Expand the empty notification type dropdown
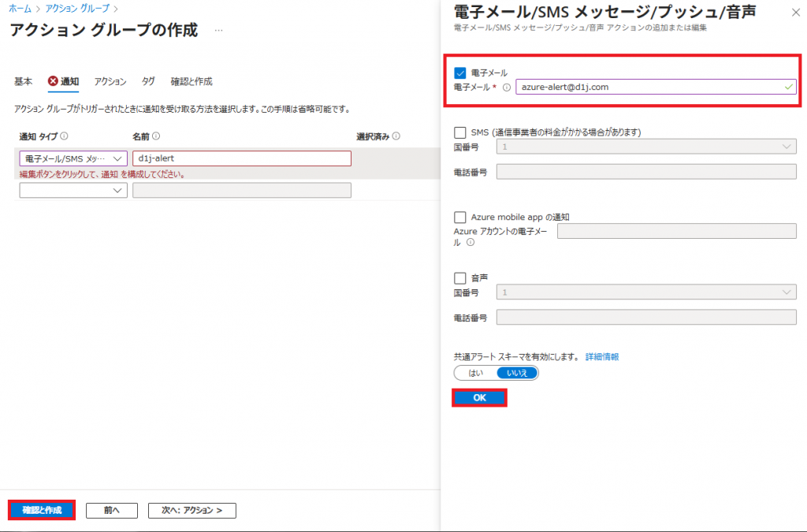This screenshot has height=532, width=807. (x=73, y=190)
